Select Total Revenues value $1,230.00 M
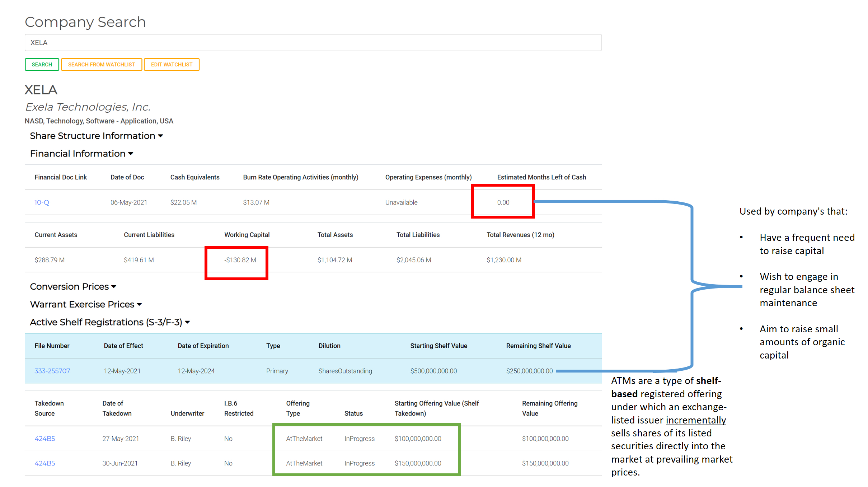Image resolution: width=868 pixels, height=487 pixels. click(504, 260)
